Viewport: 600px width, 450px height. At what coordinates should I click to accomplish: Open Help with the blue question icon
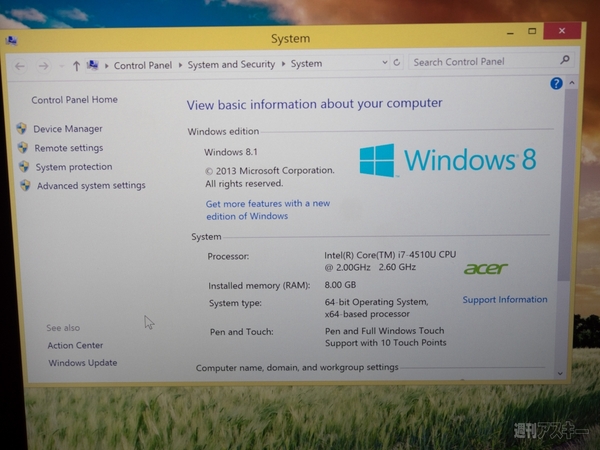[556, 83]
